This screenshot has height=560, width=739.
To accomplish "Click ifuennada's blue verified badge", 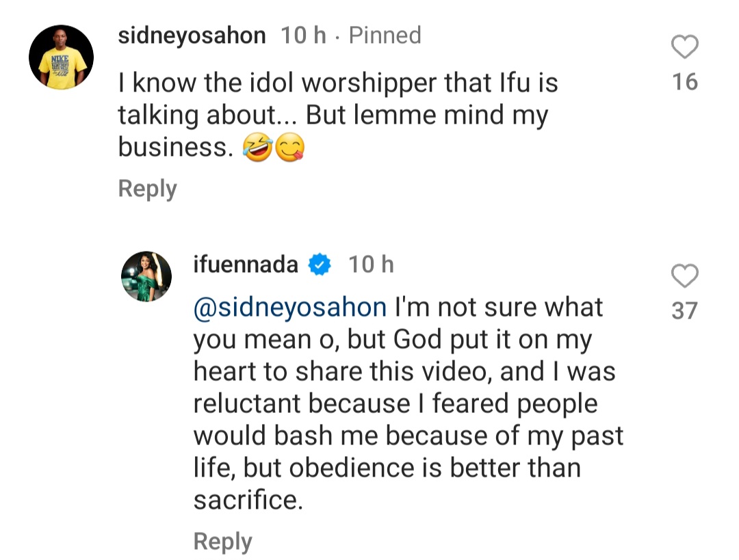I will [320, 265].
